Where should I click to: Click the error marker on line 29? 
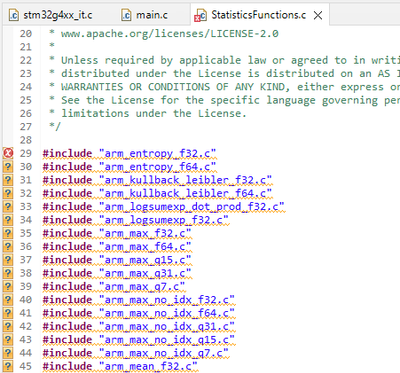point(8,153)
